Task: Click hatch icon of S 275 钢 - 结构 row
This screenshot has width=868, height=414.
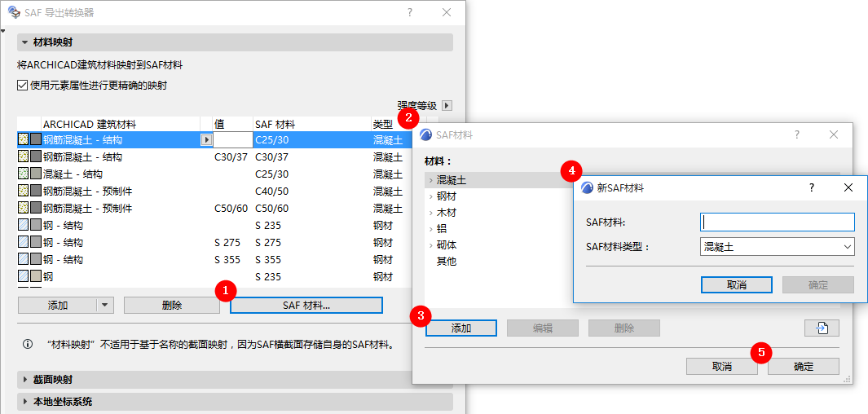Action: point(24,242)
